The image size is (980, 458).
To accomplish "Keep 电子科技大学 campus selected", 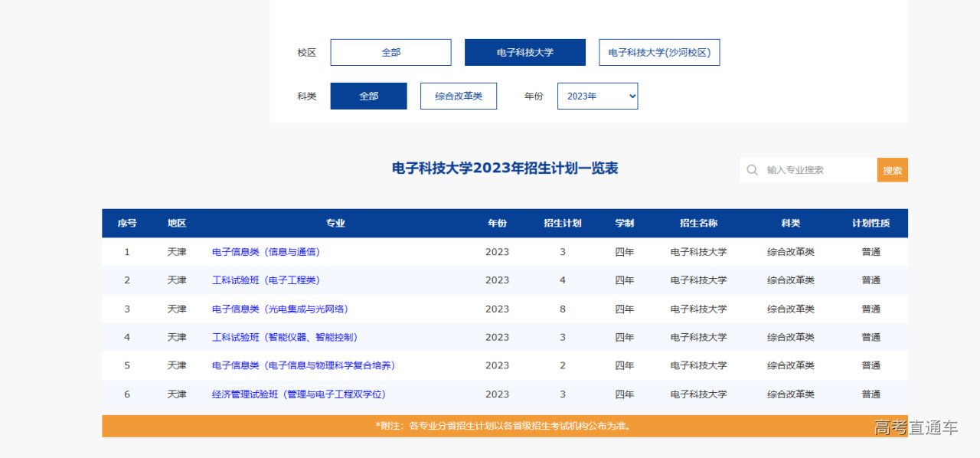I will tap(524, 52).
